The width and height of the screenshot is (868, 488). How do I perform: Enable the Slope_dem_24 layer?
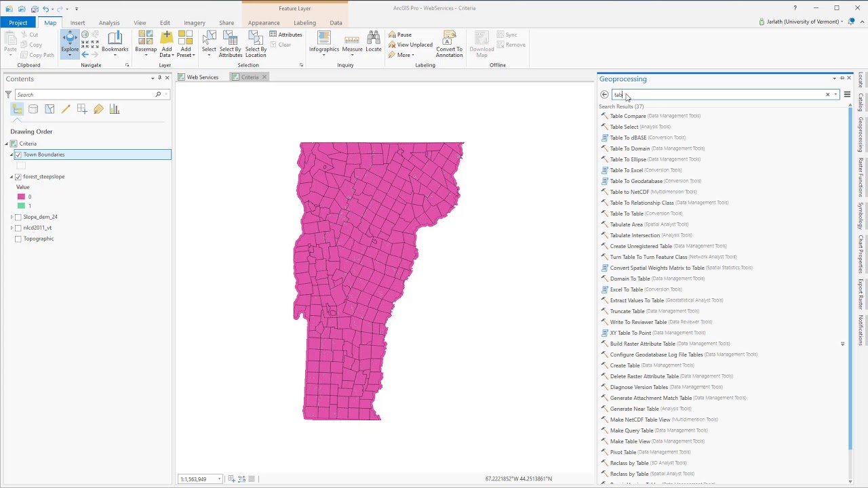[x=18, y=217]
